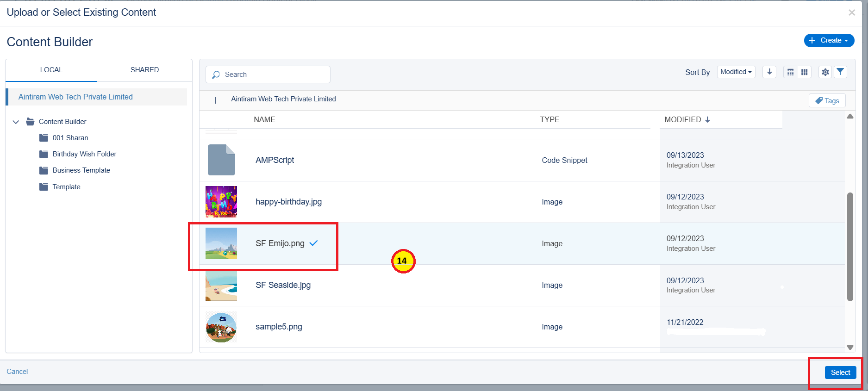This screenshot has width=868, height=391.
Task: Click the sort direction arrow icon
Action: tap(769, 72)
